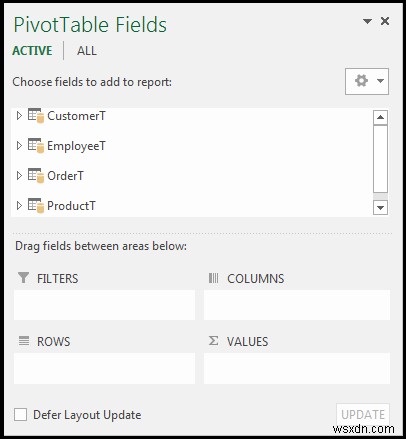Click the VALUES sigma icon
This screenshot has height=439, width=406.
(x=213, y=341)
